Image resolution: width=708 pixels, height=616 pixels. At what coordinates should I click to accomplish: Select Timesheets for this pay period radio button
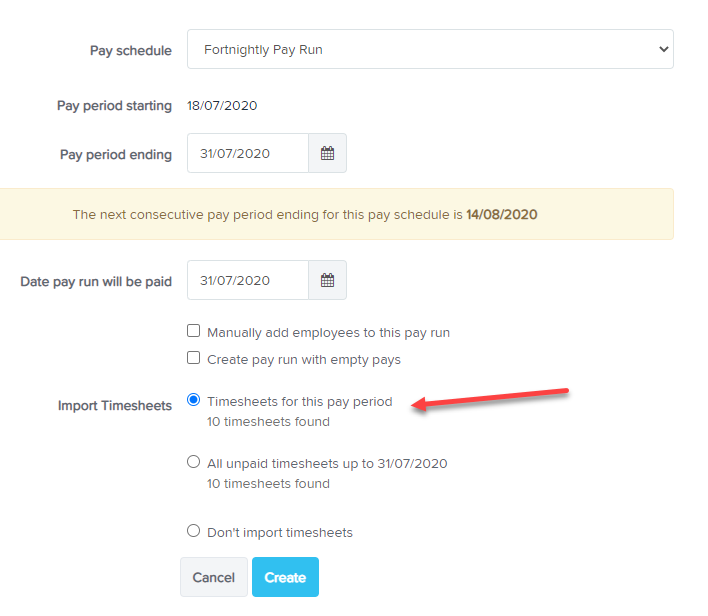[194, 400]
